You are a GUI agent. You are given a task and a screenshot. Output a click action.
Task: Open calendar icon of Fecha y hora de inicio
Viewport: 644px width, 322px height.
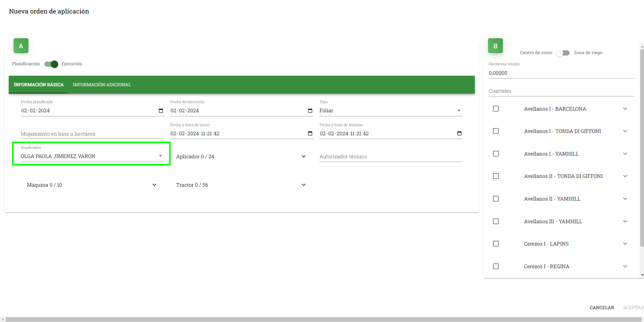coord(310,133)
